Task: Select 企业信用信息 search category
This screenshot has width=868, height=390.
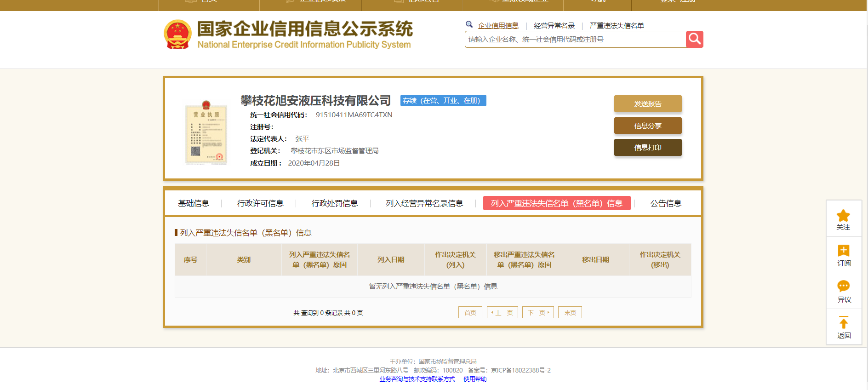Action: [498, 26]
